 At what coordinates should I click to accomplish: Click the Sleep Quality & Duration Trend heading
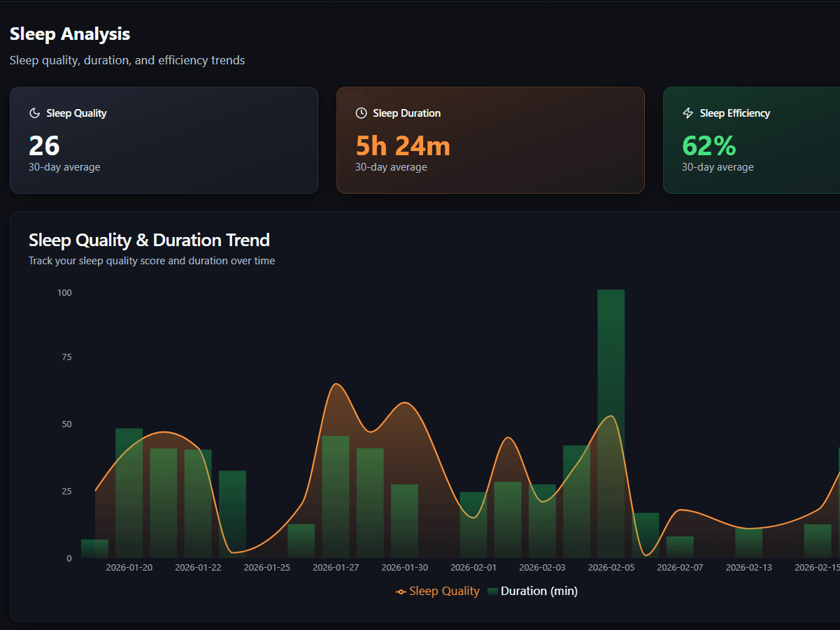[x=149, y=240]
